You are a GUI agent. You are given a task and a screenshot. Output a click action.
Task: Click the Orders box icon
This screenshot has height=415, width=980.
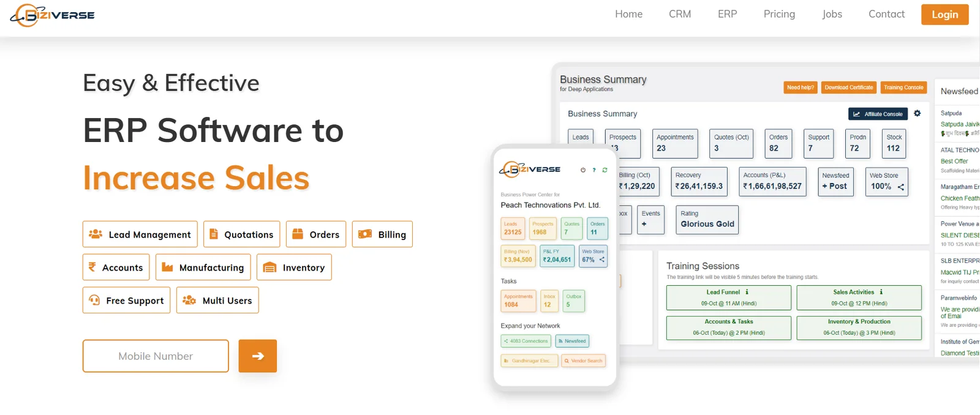tap(298, 234)
